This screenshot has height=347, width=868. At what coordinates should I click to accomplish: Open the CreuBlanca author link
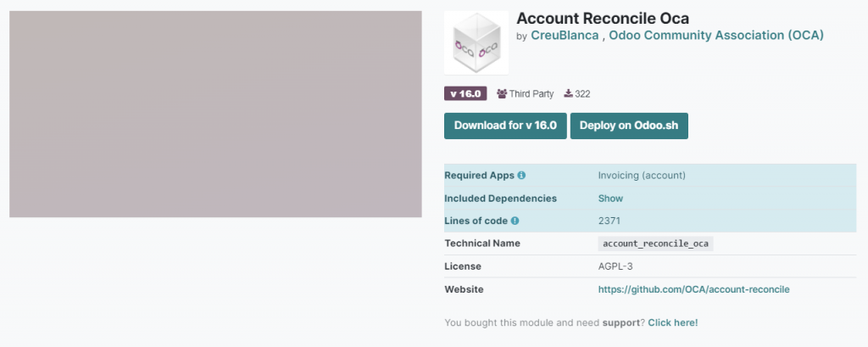[565, 36]
